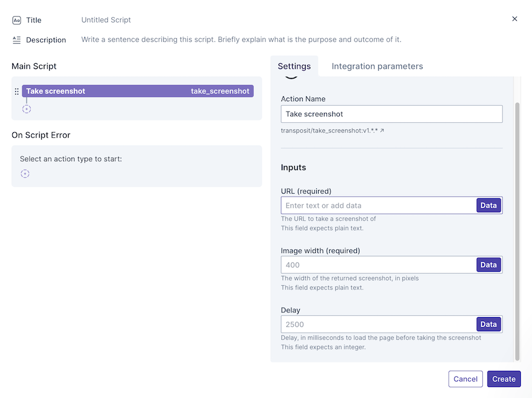Viewport: 532px width, 398px height.
Task: Switch to the Settings tab
Action: [x=294, y=66]
